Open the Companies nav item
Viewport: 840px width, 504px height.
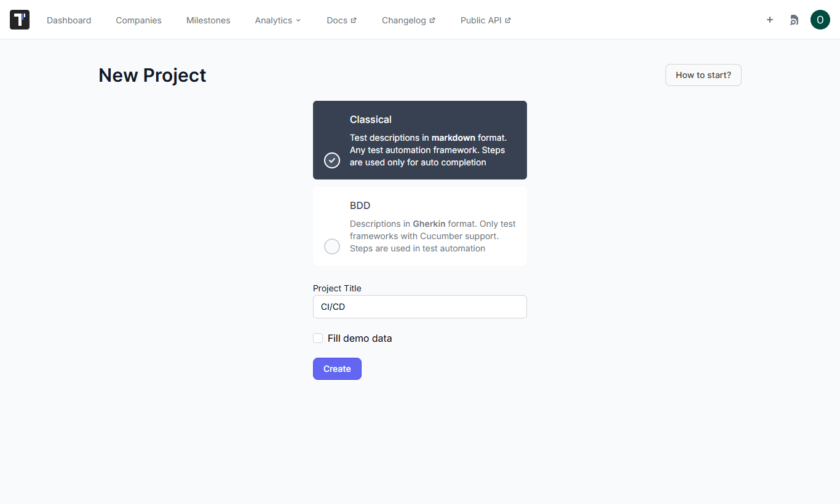(x=139, y=20)
